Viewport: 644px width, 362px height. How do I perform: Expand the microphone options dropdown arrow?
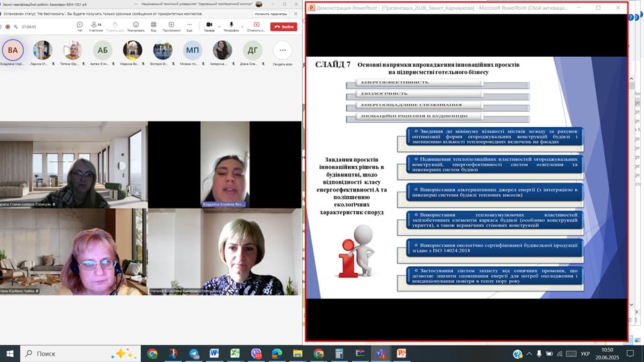coord(239,25)
